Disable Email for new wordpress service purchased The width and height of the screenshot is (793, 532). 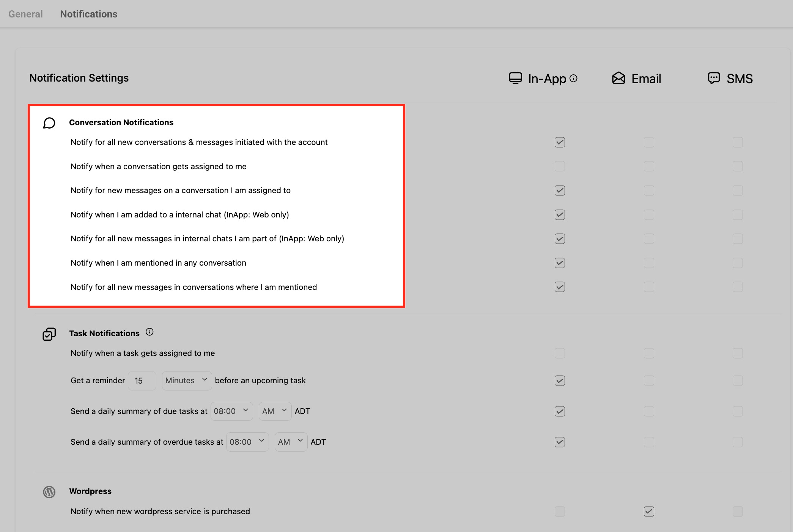pos(649,512)
